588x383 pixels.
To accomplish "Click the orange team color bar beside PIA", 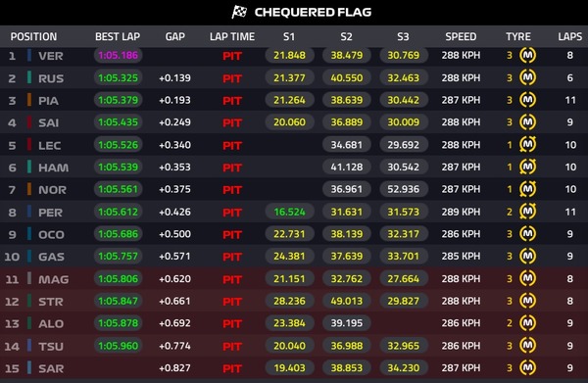I will [28, 100].
